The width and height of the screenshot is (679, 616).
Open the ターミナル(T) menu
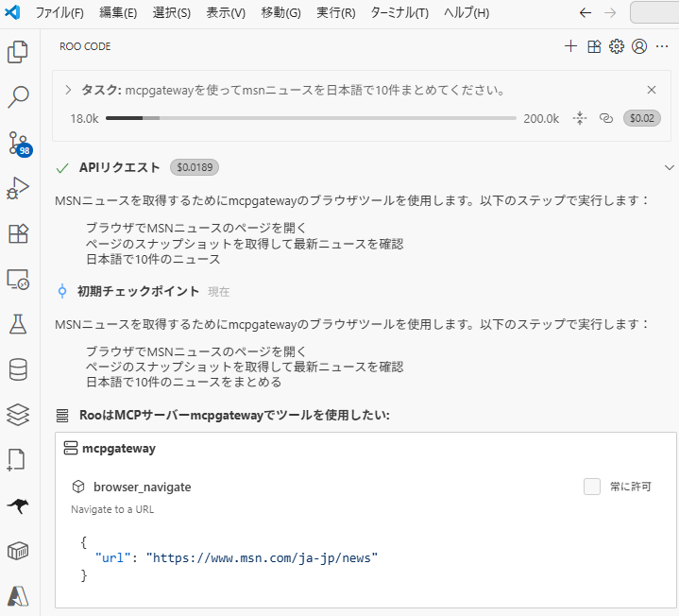coord(399,12)
